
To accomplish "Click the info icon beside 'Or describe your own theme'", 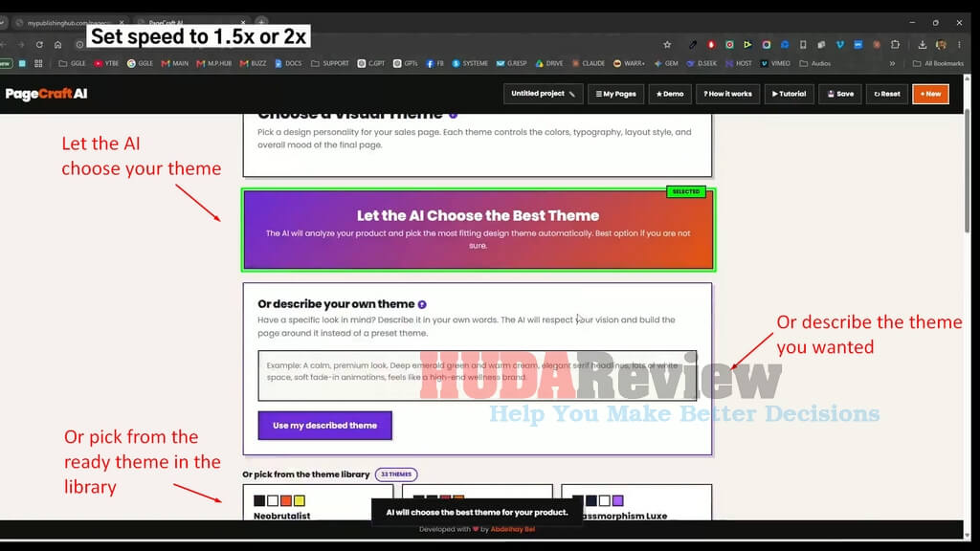I will [422, 304].
